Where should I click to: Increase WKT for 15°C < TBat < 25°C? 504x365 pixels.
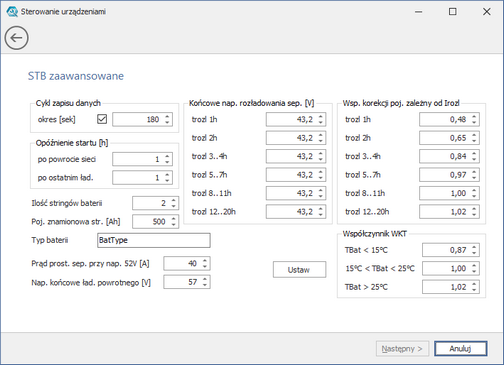pyautogui.click(x=474, y=265)
